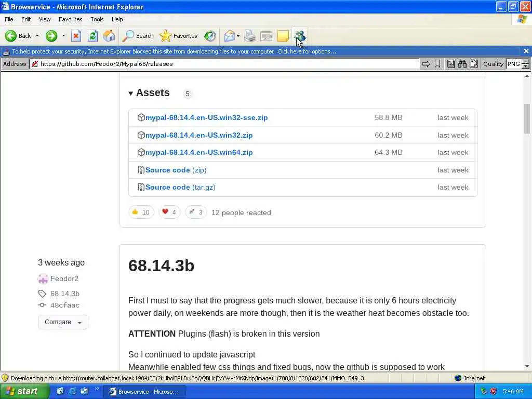
Task: Click the scrollbar down arrow
Action: pos(527,366)
